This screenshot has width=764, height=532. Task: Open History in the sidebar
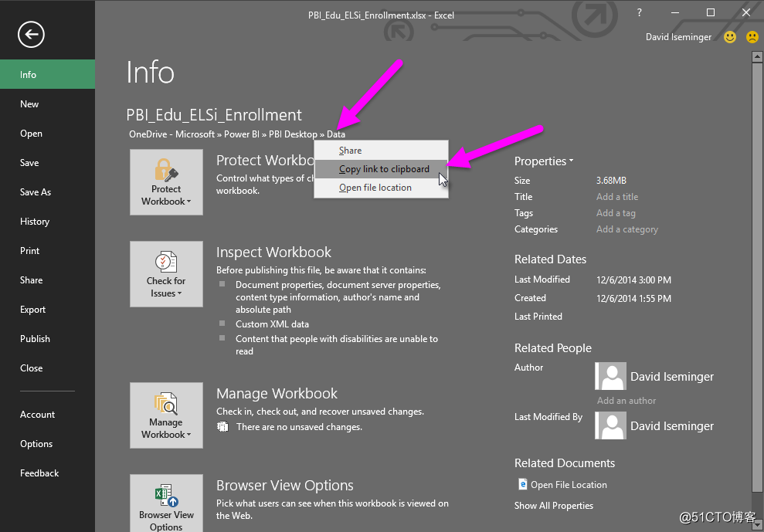47,221
